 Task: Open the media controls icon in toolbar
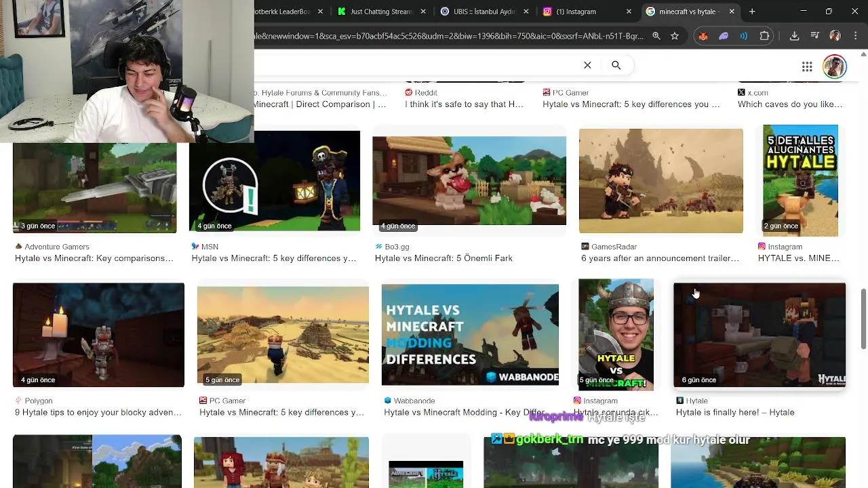[x=815, y=36]
